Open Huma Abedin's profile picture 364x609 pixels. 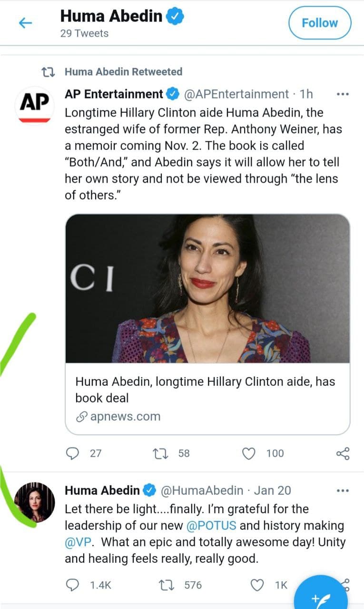coord(34,502)
